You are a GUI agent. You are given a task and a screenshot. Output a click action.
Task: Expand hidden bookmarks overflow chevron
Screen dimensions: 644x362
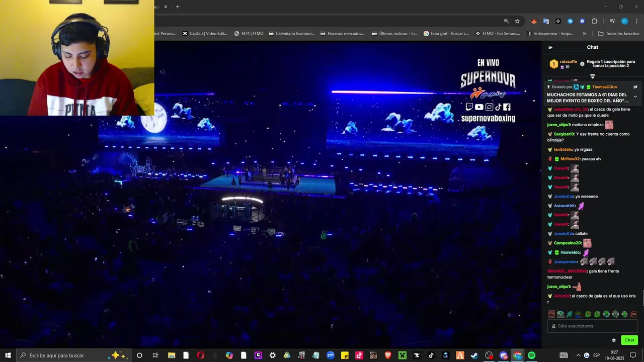pyautogui.click(x=584, y=34)
